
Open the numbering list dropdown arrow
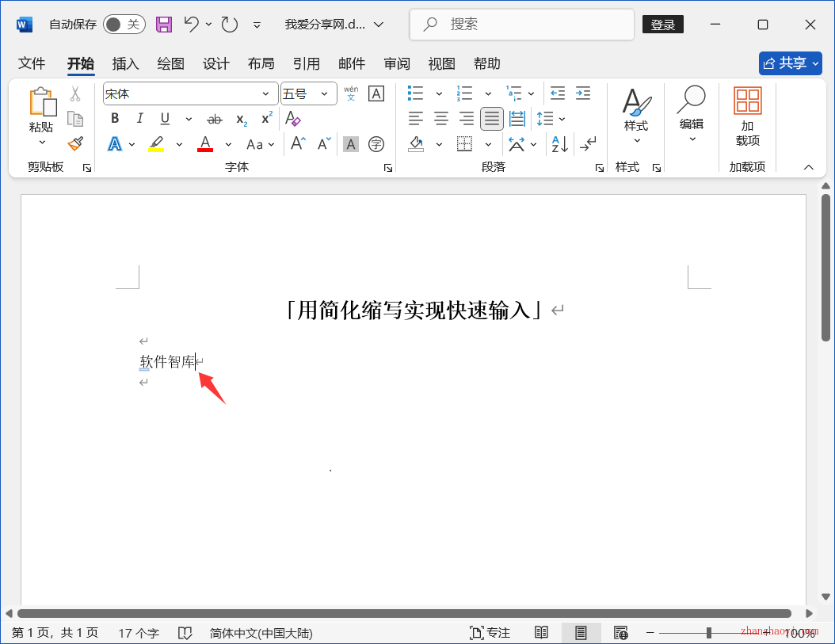488,94
